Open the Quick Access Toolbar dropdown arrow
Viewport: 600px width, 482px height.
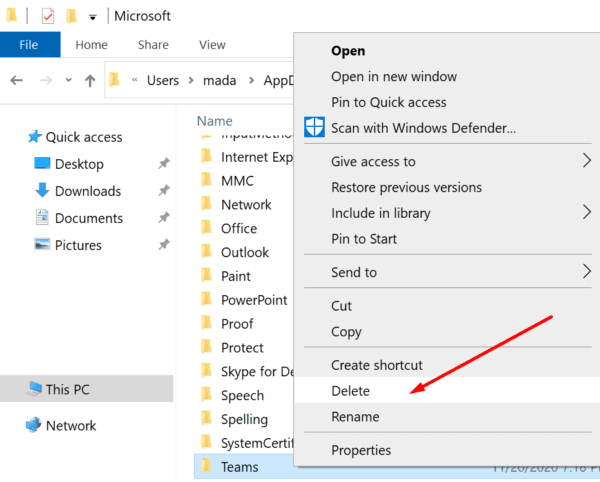93,17
